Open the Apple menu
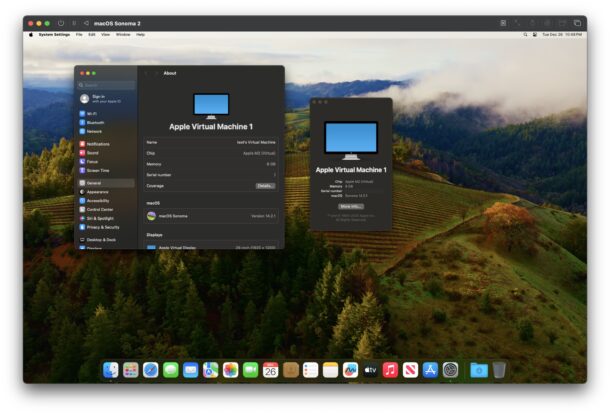610x414 pixels. tap(31, 34)
